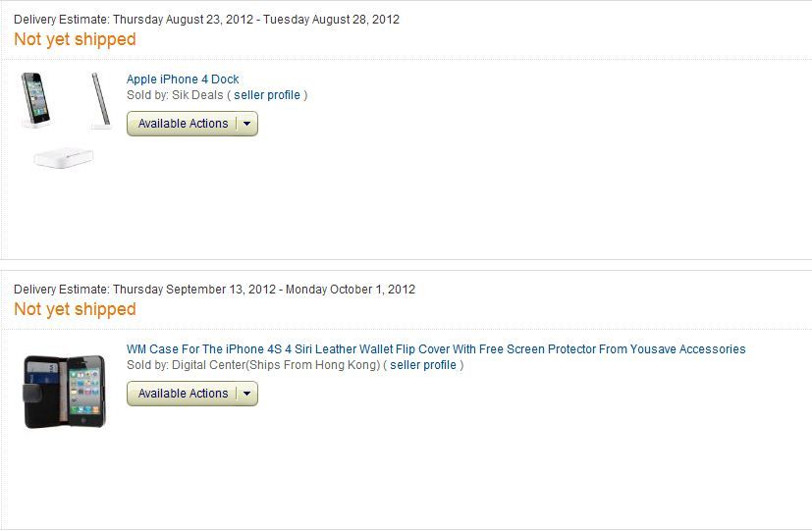Click Available Actions for the WM wallet case
The height and width of the screenshot is (531, 812).
point(183,394)
